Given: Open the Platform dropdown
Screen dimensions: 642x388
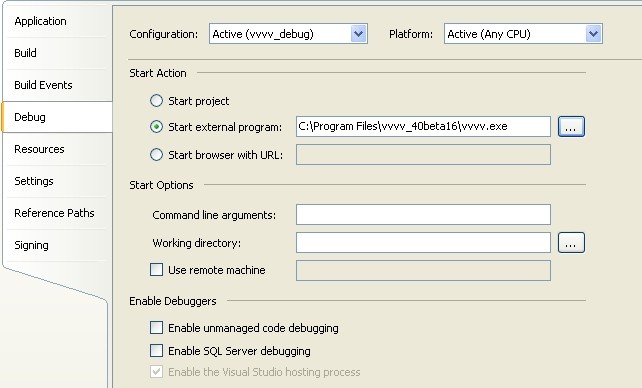Looking at the screenshot, I should pos(523,34).
